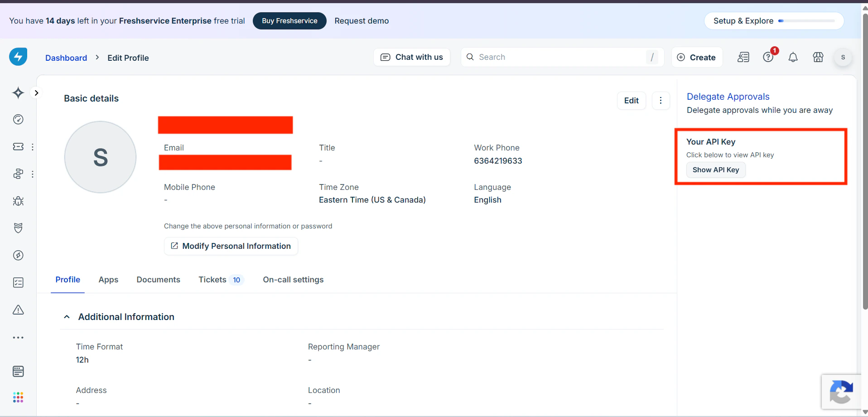
Task: Click the large S profile avatar
Action: pyautogui.click(x=100, y=157)
